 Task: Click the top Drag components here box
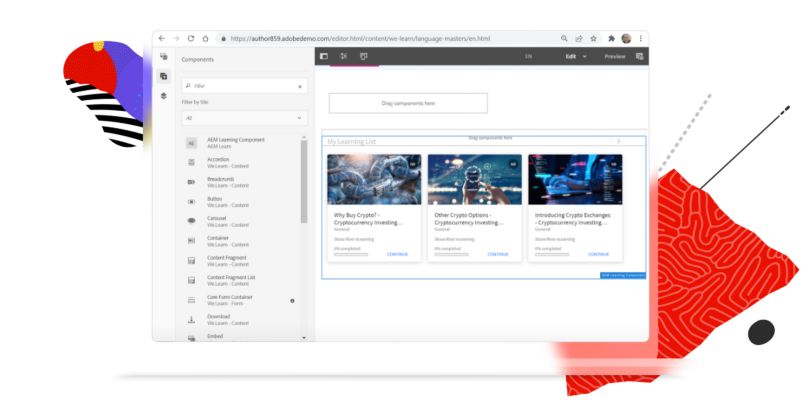(x=408, y=103)
